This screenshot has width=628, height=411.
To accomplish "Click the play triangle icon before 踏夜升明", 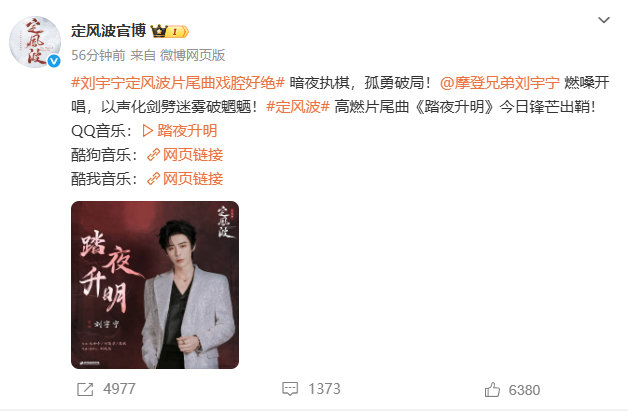I will pos(148,131).
